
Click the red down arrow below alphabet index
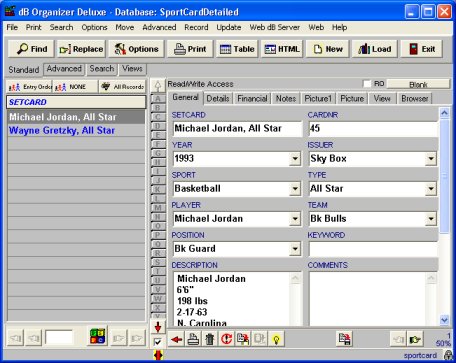pos(158,327)
